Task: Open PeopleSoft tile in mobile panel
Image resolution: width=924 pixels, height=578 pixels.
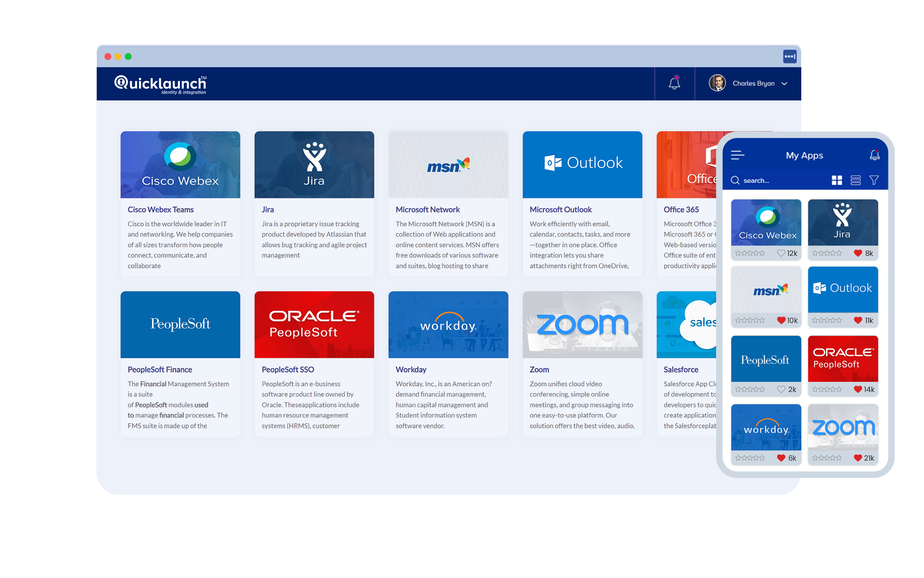Action: click(766, 359)
